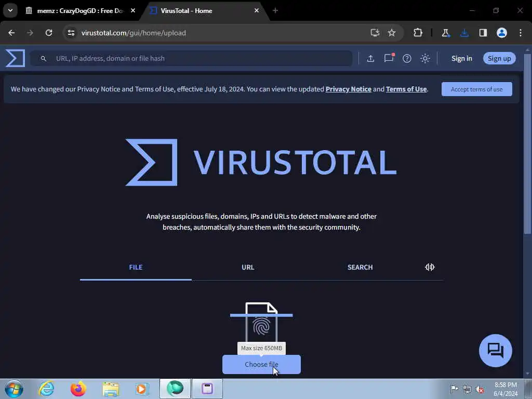This screenshot has height=399, width=532.
Task: Click the API brackets icon beside SEARCH
Action: (430, 268)
